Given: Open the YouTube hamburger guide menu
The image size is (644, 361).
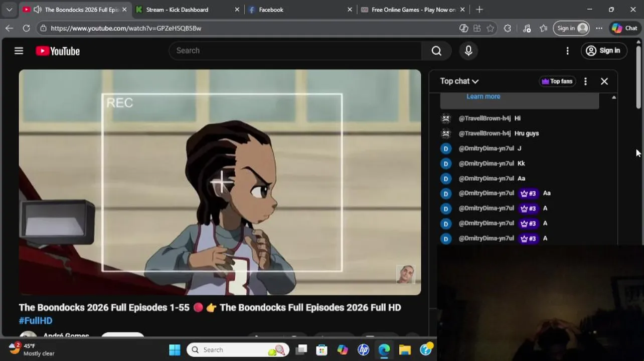Looking at the screenshot, I should coord(19,51).
